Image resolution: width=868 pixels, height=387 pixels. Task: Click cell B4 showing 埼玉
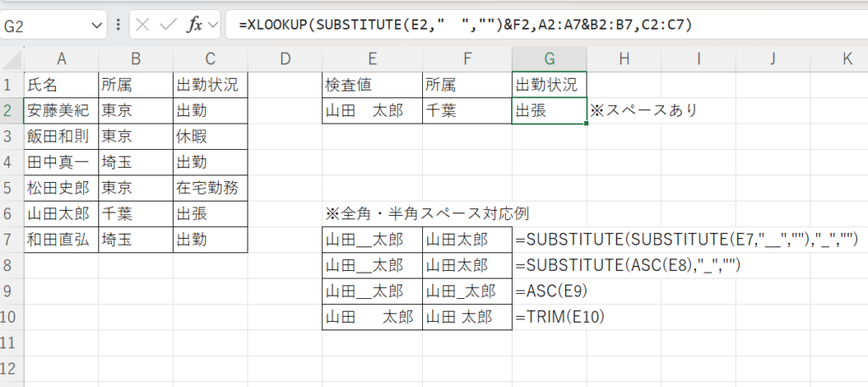click(136, 163)
